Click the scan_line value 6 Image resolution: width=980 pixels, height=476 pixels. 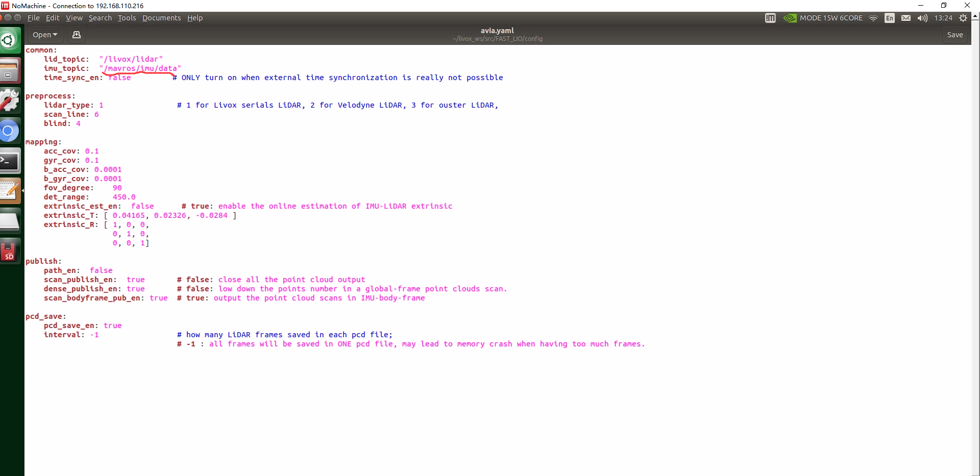point(96,114)
